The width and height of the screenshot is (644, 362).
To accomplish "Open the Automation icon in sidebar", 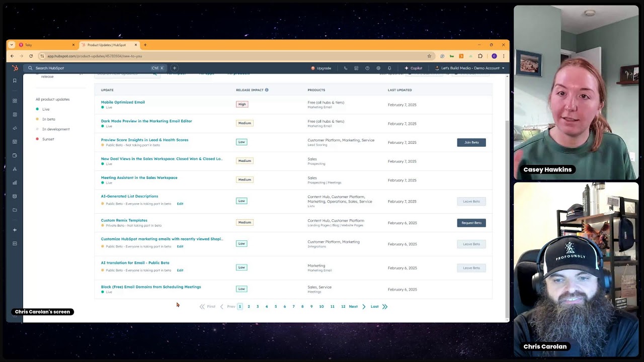I will point(15,169).
